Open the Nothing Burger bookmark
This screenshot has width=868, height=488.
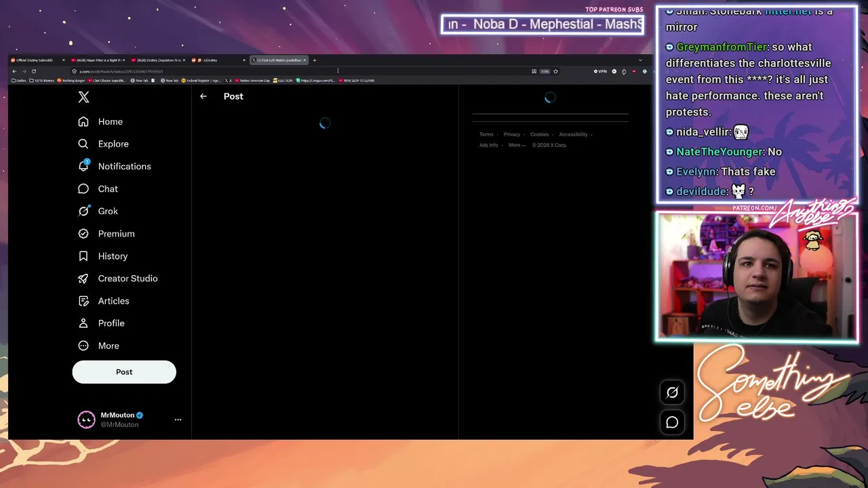[x=71, y=81]
